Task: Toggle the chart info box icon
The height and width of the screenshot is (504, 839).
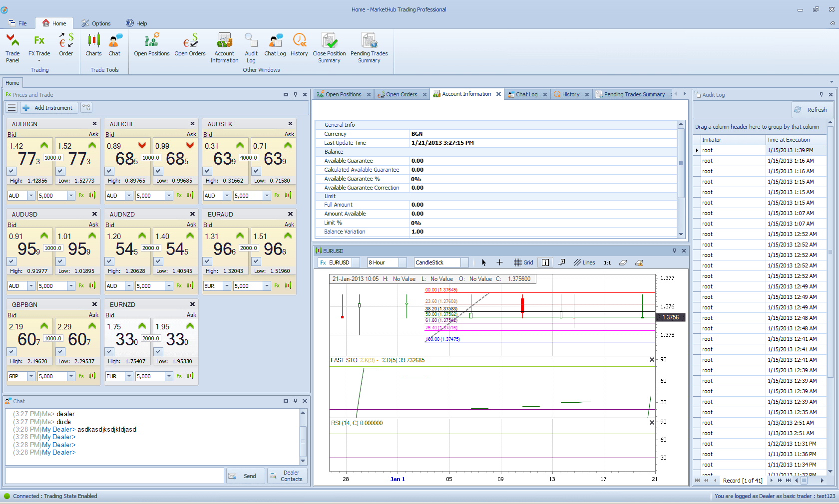Action: click(545, 262)
